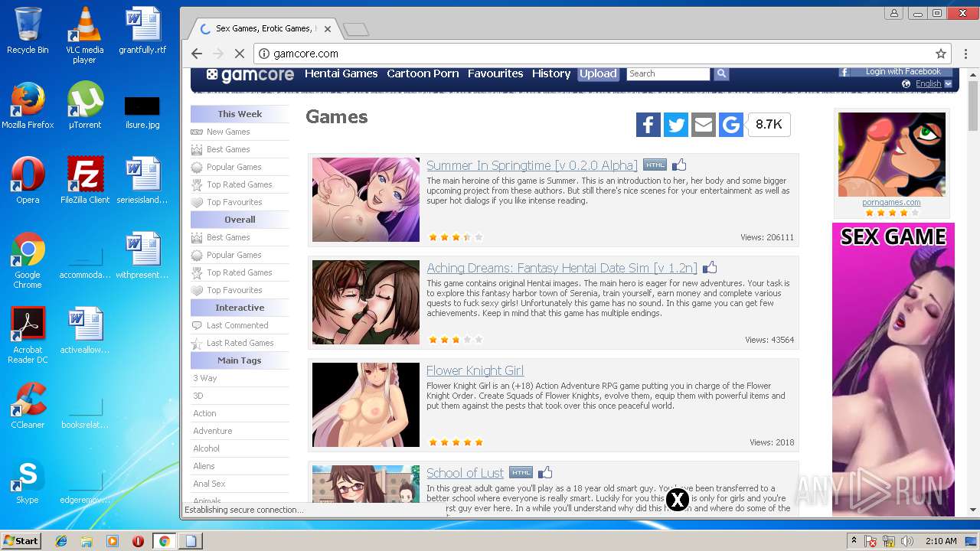Click the 8.7K share counter

(x=769, y=125)
